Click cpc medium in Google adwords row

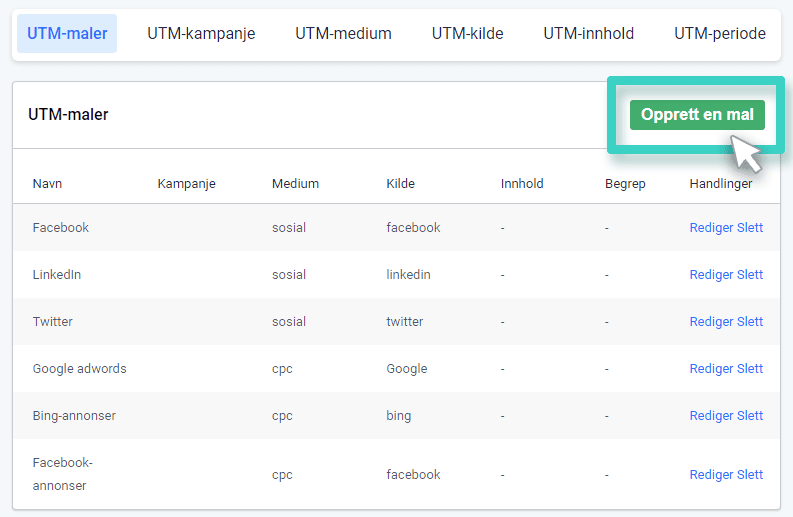[x=282, y=369]
